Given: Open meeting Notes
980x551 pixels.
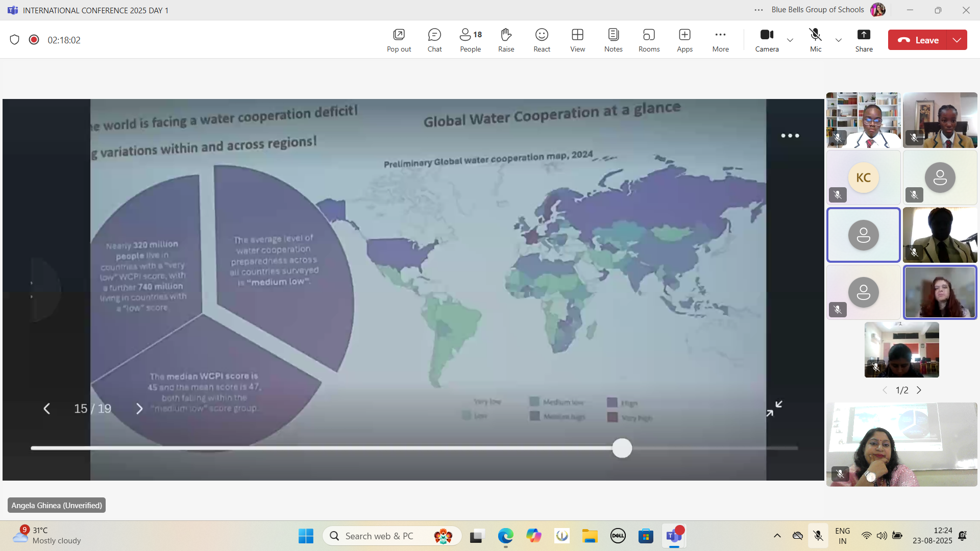Looking at the screenshot, I should pos(613,40).
